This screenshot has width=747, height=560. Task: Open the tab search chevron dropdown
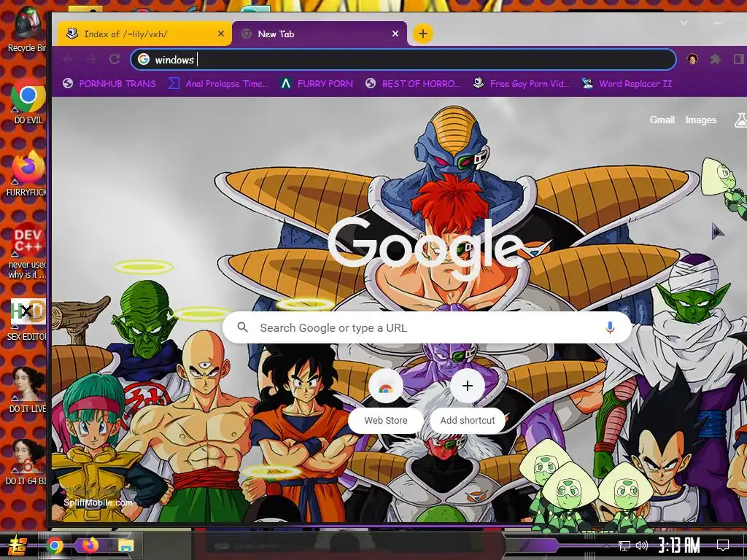tap(684, 23)
